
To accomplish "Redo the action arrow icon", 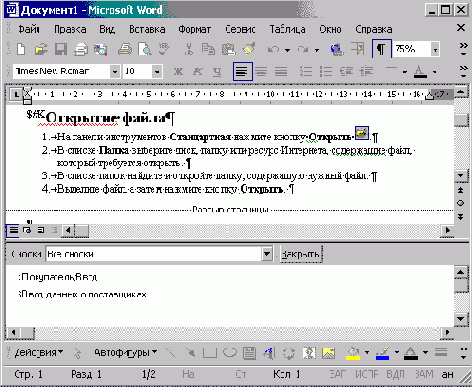I will click(303, 50).
